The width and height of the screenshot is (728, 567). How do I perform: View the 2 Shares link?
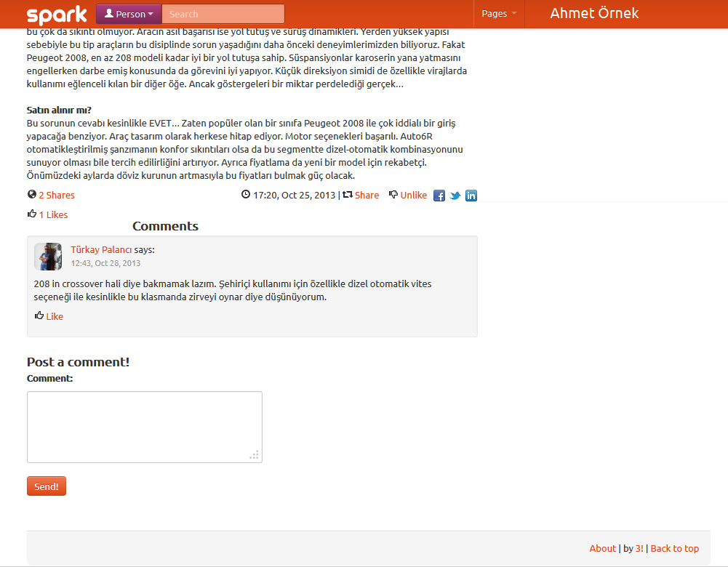(57, 195)
